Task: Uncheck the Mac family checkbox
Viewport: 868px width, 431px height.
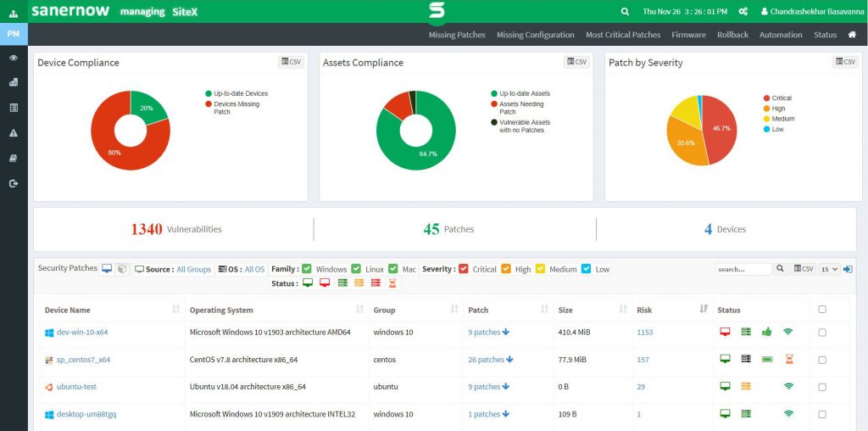Action: point(393,269)
